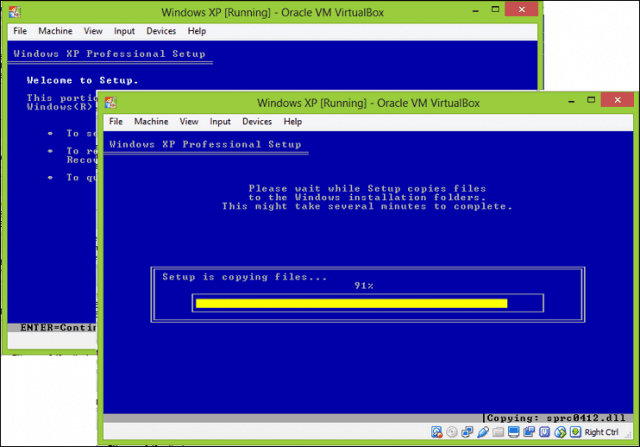Click 'ENTER=Contin' text in back window
Viewport: 640px width, 447px height.
click(58, 327)
